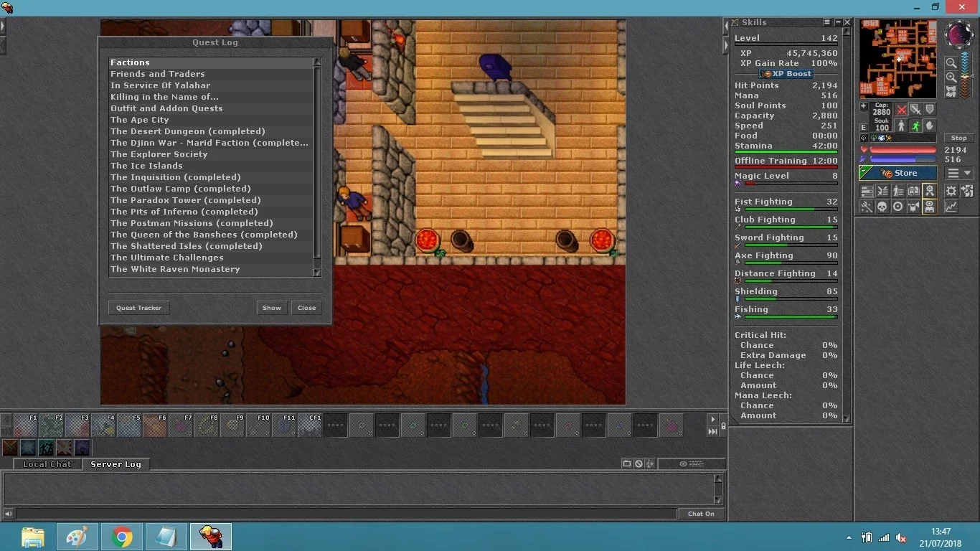The width and height of the screenshot is (980, 551).
Task: Click the Skills panel scroll-down arrow
Action: [847, 418]
